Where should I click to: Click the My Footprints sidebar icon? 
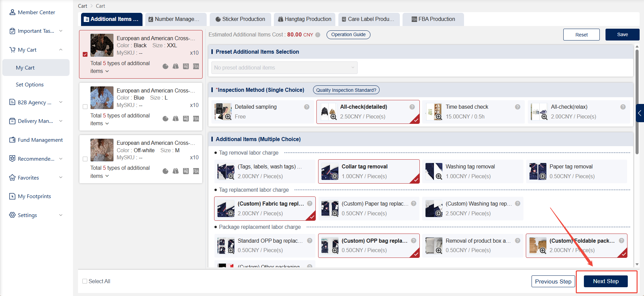[x=12, y=196]
